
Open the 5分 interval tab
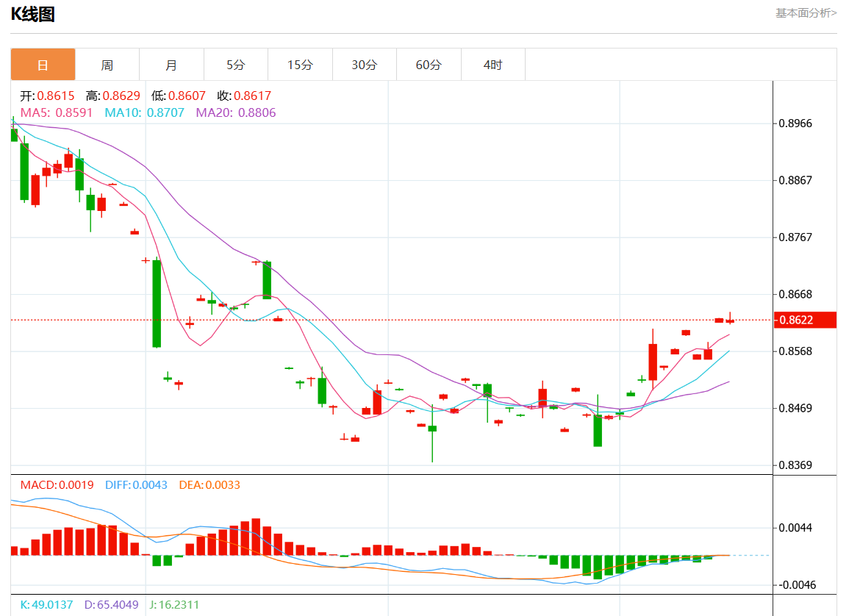coord(236,65)
